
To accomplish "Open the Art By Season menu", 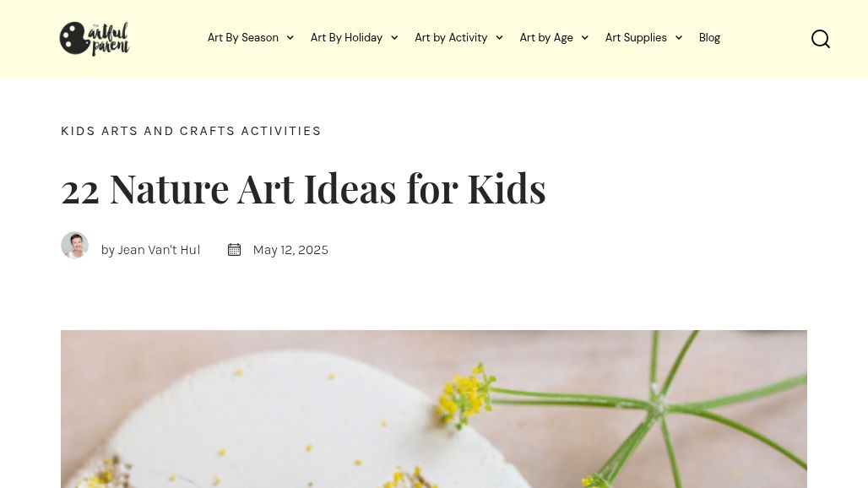I will tap(243, 37).
